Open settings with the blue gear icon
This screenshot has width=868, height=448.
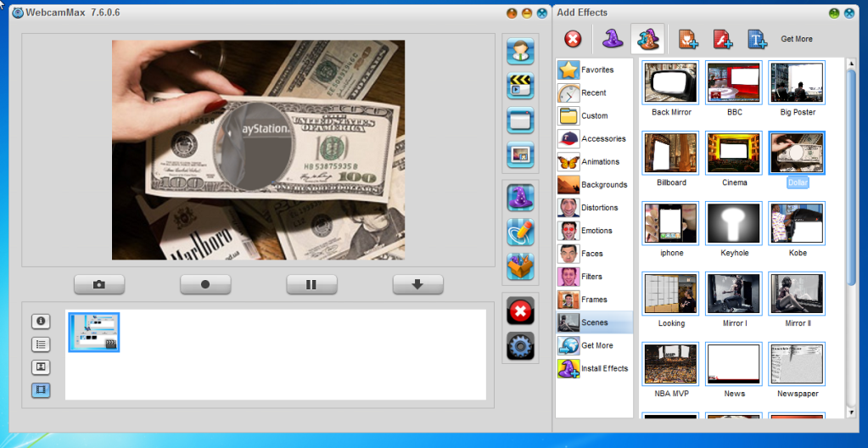[520, 345]
